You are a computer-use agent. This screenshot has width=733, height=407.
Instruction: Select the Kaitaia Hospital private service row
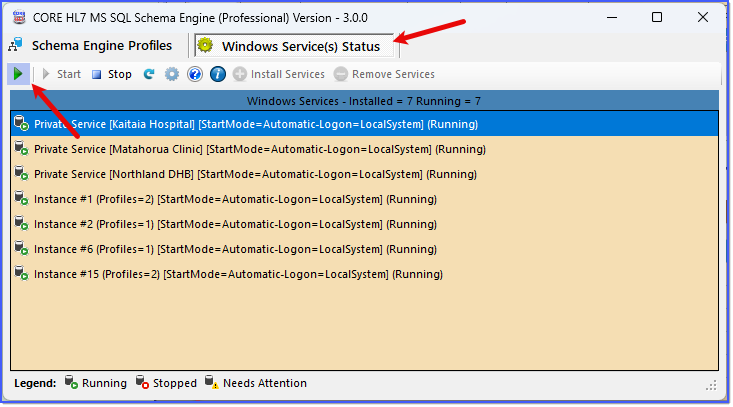364,124
